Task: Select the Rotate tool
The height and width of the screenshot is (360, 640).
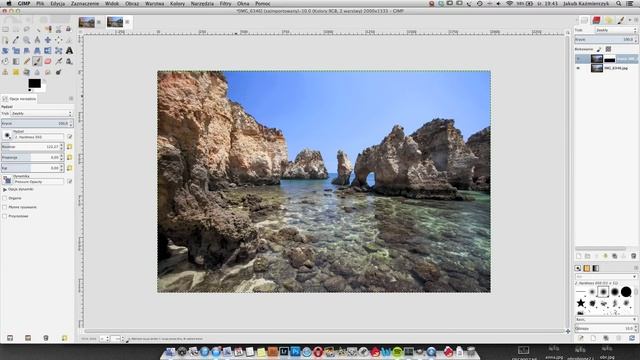Action: click(x=5, y=51)
